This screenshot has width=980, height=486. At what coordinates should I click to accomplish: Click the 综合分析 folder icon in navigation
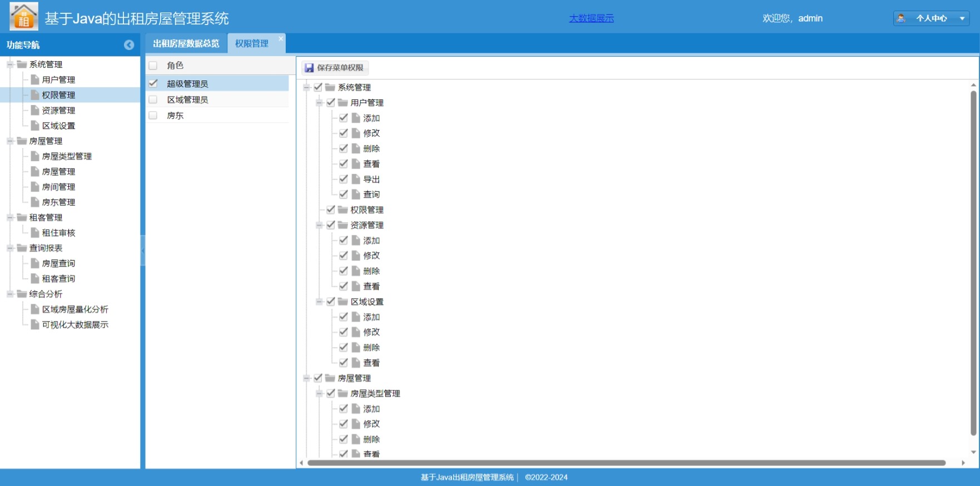click(22, 294)
